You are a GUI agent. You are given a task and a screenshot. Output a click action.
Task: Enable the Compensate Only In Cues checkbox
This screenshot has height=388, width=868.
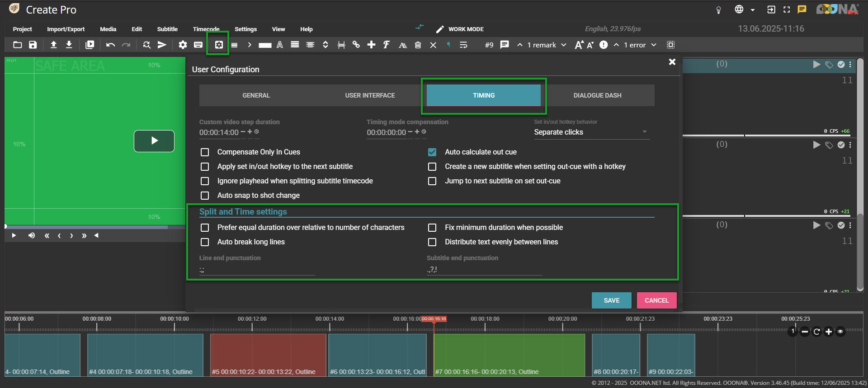point(205,152)
